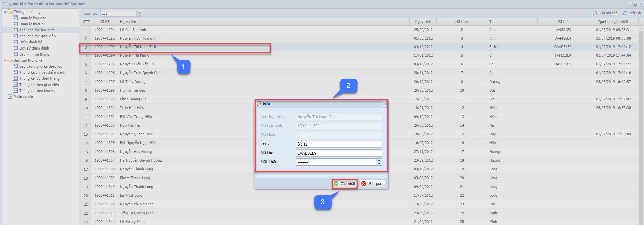Click the Mã thẻ input field

point(338,153)
